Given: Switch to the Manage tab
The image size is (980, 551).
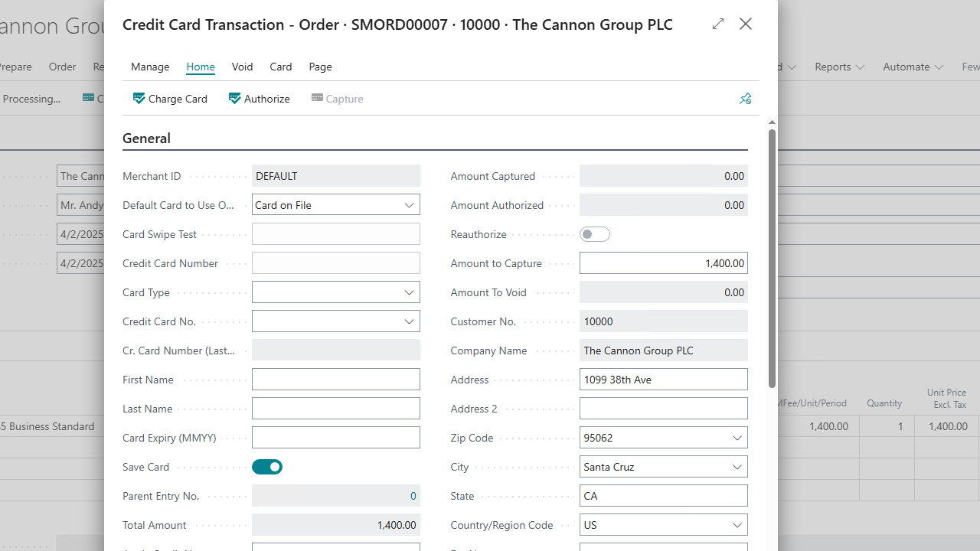Looking at the screenshot, I should click(x=150, y=67).
